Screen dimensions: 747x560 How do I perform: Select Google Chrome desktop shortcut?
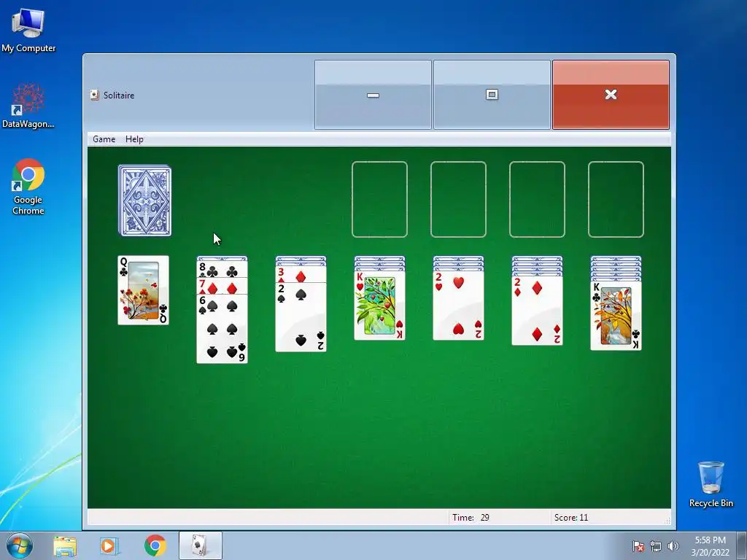click(28, 187)
